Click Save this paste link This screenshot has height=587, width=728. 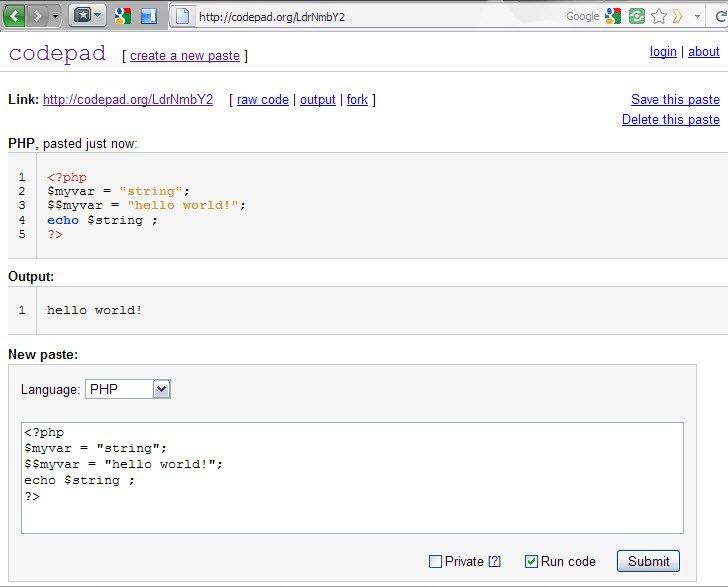pyautogui.click(x=675, y=99)
